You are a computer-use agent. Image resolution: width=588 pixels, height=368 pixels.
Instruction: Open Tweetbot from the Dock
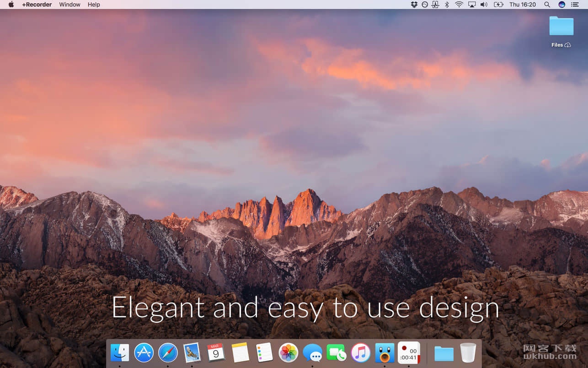click(x=385, y=353)
